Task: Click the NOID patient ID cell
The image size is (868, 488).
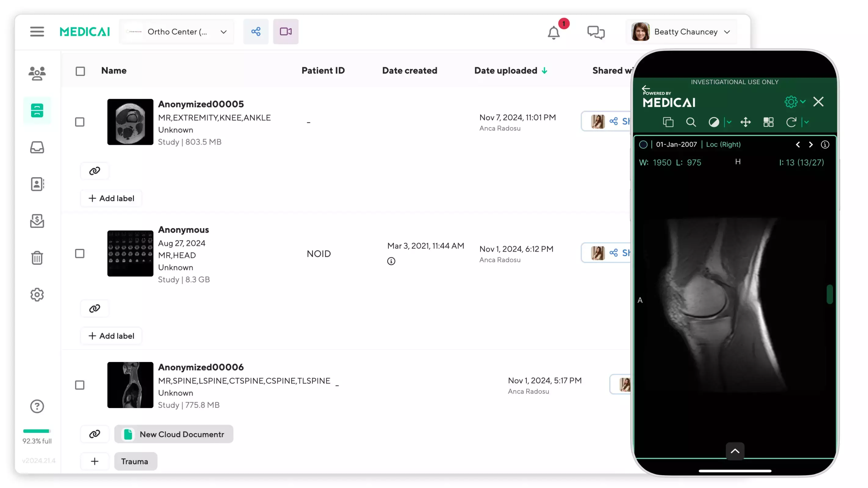Action: [319, 253]
